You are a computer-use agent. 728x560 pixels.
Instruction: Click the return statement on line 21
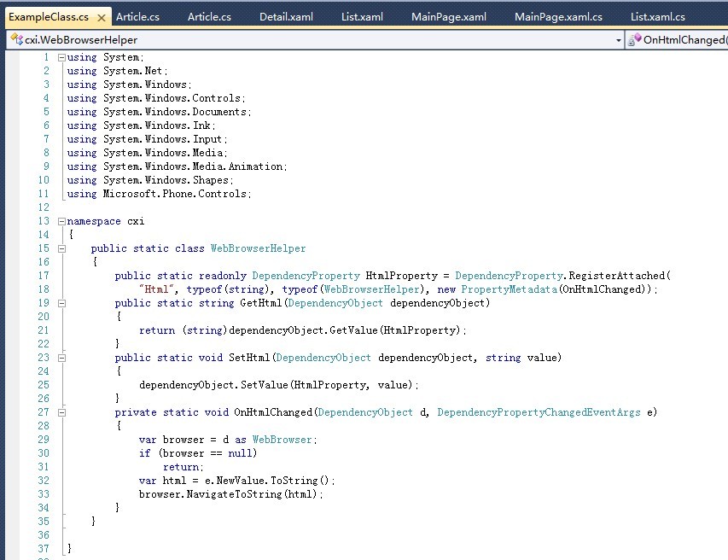tap(302, 330)
